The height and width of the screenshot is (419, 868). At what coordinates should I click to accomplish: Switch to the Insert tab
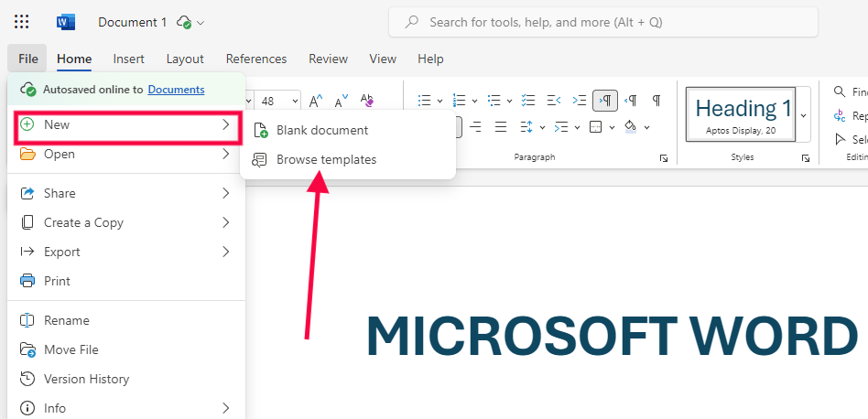pyautogui.click(x=128, y=59)
